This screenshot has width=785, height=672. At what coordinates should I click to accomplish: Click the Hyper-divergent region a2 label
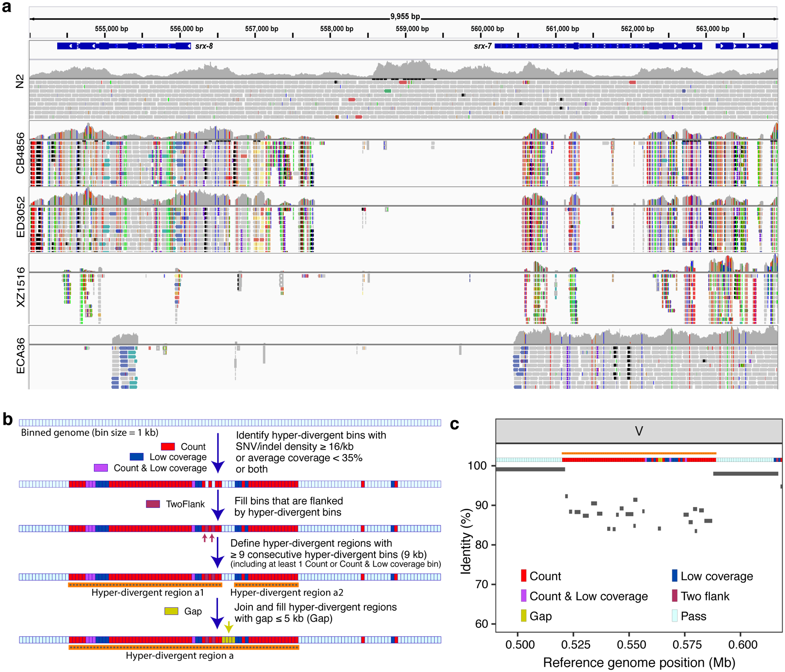pos(287,592)
